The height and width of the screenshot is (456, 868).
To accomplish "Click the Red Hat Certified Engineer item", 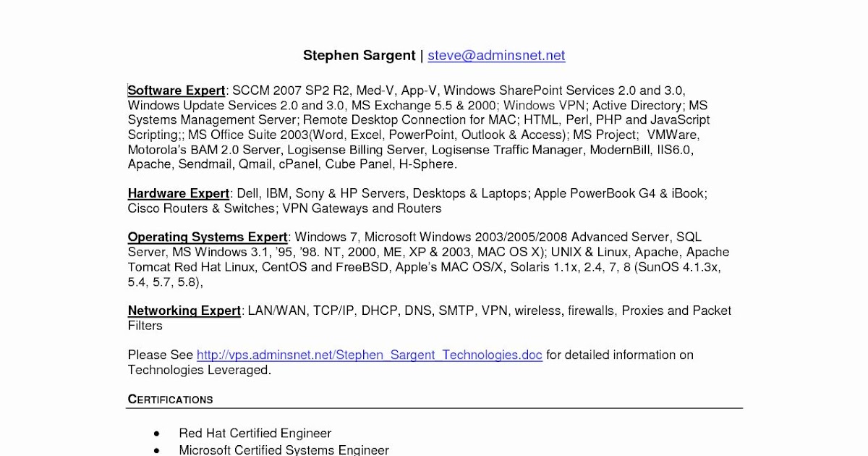I will pyautogui.click(x=255, y=434).
